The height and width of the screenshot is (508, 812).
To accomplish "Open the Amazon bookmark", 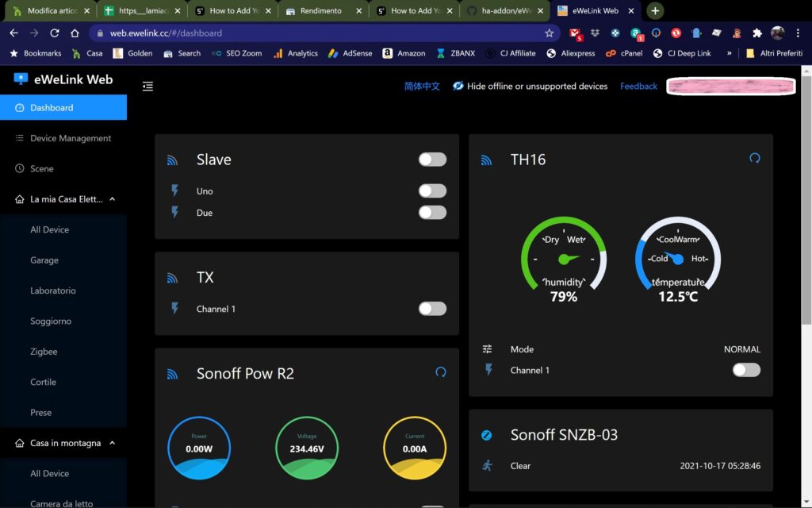I will (404, 53).
